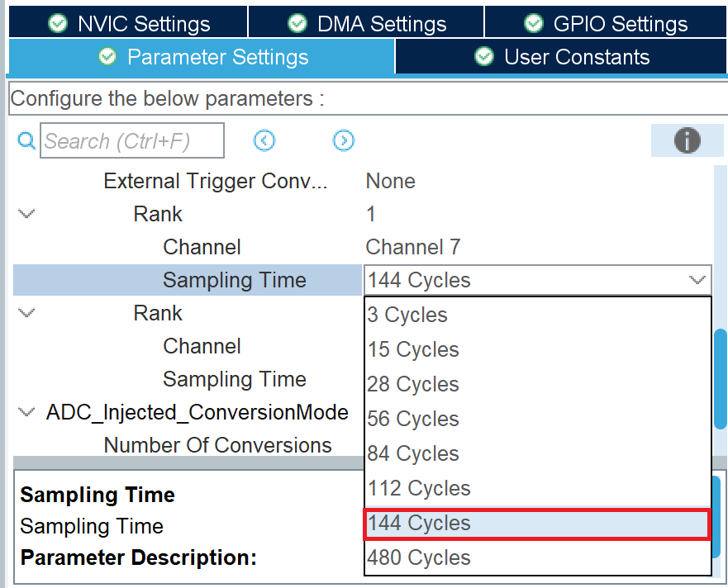The image size is (728, 588).
Task: Go to previous search result arrow
Action: [264, 140]
